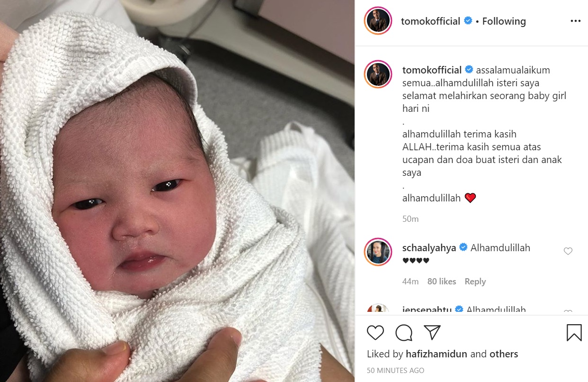The width and height of the screenshot is (588, 382).
Task: Open tomokofficial avatar beside caption
Action: coord(378,74)
